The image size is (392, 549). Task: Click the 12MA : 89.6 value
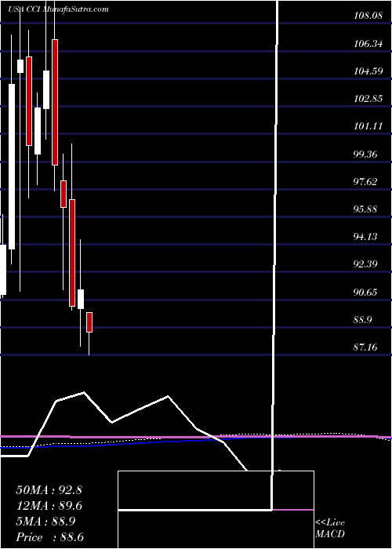(49, 506)
